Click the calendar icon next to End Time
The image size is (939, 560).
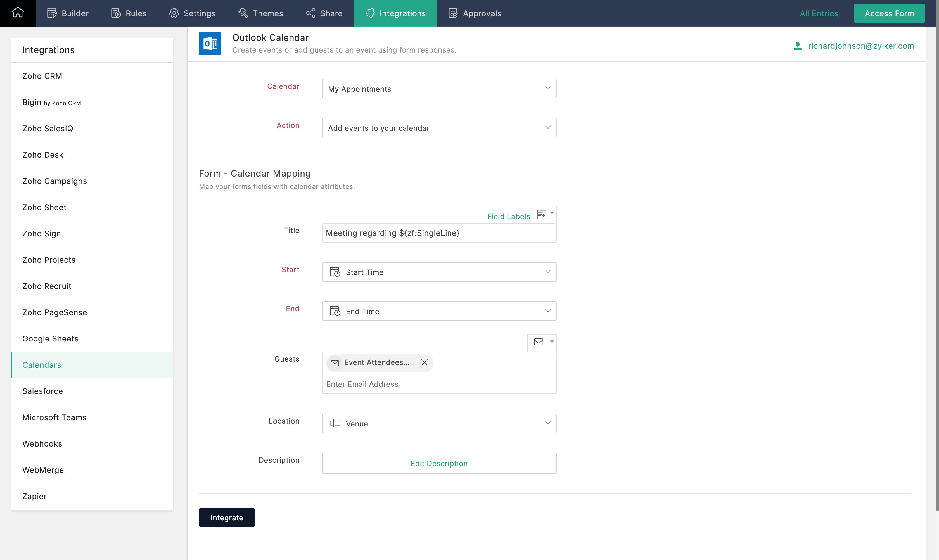(335, 311)
